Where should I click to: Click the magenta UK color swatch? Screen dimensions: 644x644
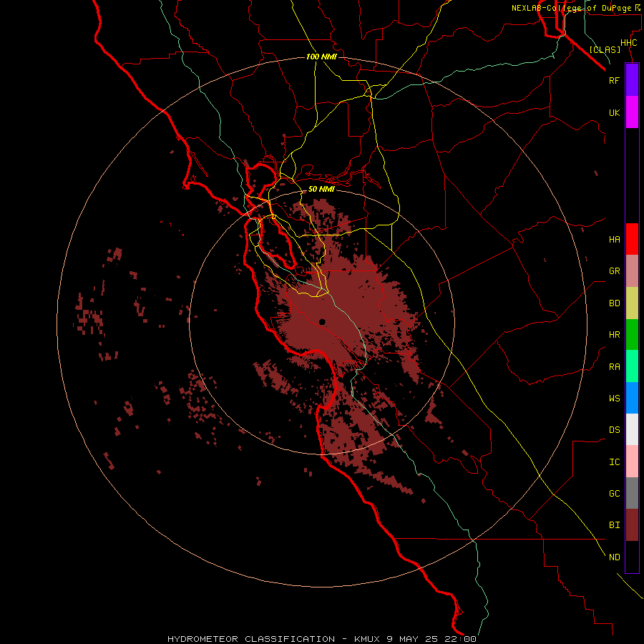click(632, 112)
